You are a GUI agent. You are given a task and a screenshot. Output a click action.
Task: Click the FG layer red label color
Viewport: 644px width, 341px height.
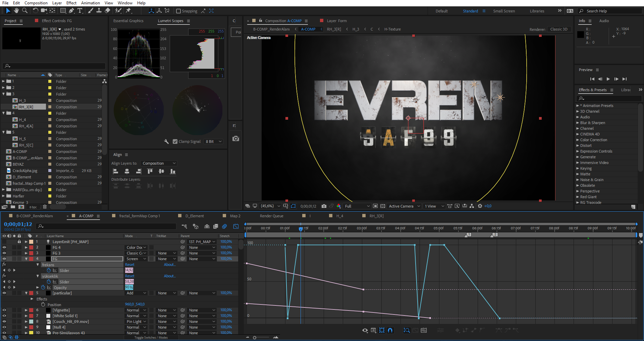[x=31, y=259]
